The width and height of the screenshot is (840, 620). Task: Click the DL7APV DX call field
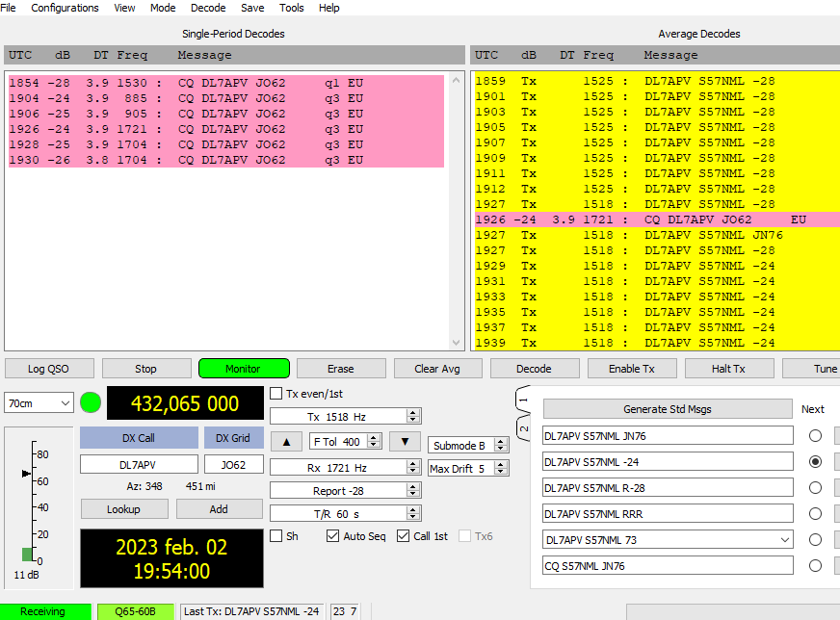(139, 465)
